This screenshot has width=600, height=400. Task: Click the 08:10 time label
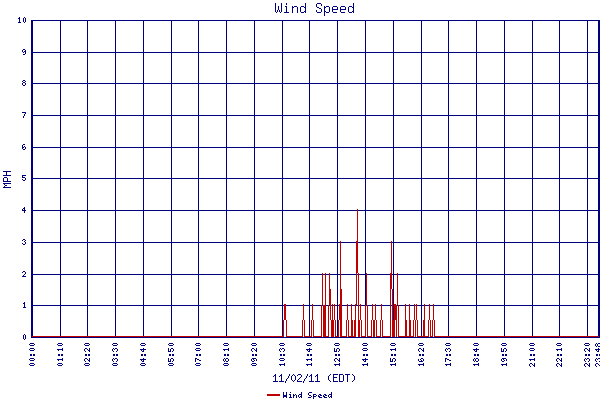tap(227, 354)
